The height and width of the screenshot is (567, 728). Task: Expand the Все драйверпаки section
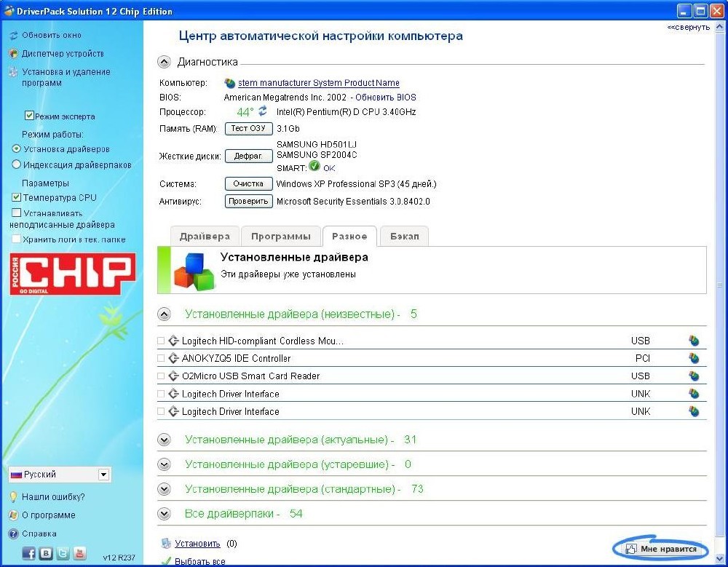tap(164, 514)
